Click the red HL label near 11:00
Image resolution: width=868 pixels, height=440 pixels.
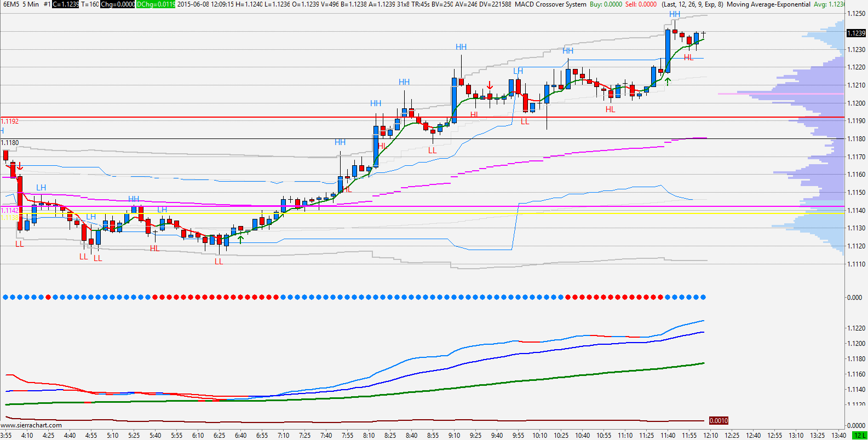(x=611, y=109)
